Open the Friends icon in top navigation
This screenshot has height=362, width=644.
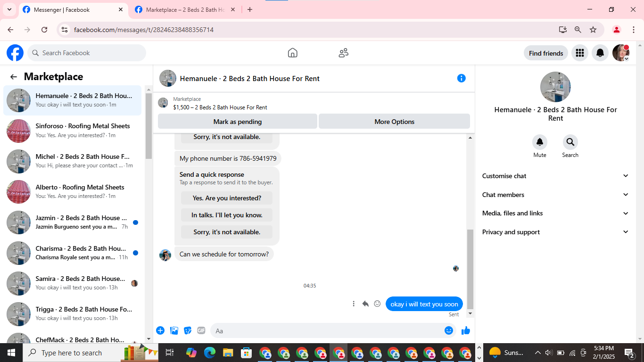point(344,53)
